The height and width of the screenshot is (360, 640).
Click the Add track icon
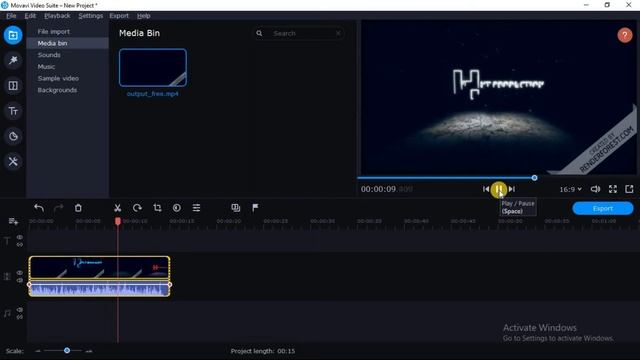coord(13,222)
